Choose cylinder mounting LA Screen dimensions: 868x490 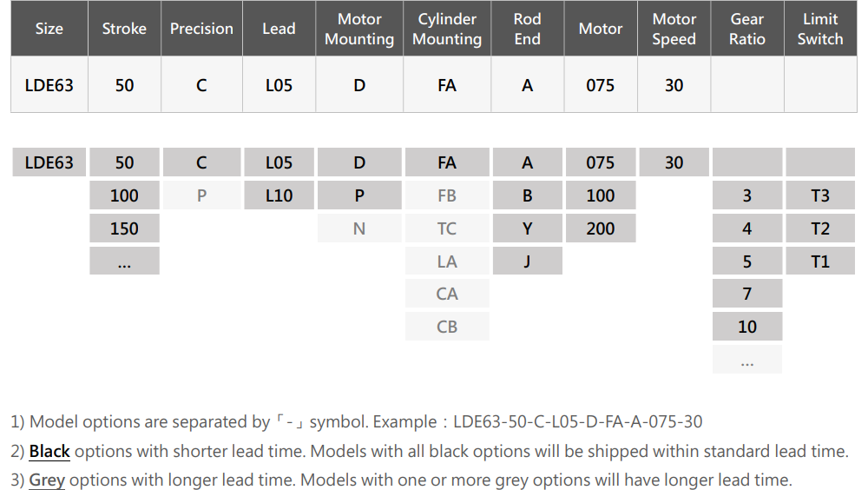447,262
